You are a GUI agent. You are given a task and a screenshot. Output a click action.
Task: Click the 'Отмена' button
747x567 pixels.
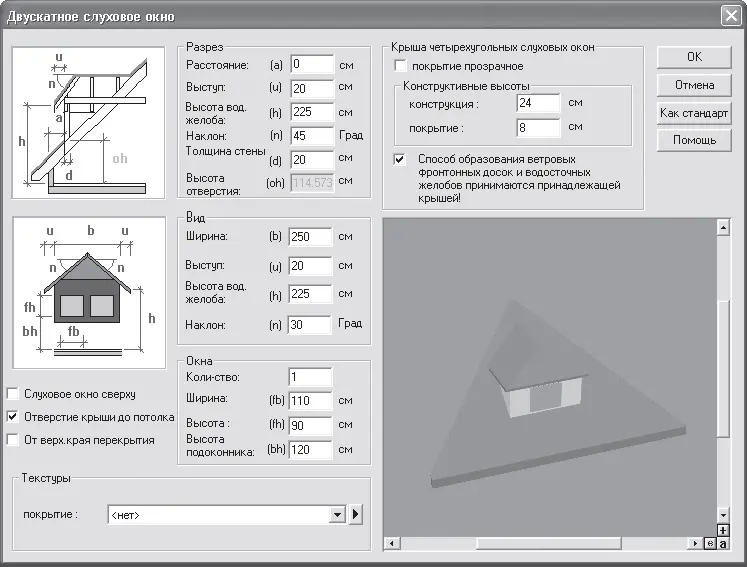click(694, 85)
